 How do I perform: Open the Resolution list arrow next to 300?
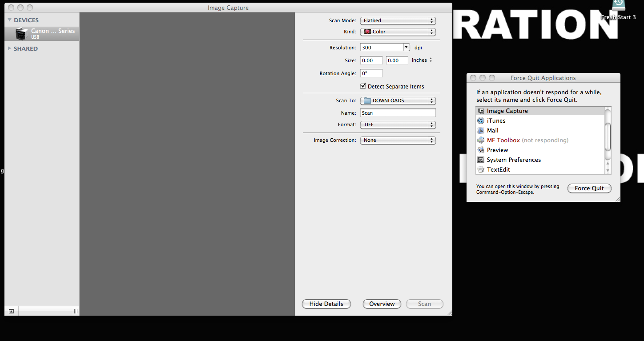tap(407, 48)
